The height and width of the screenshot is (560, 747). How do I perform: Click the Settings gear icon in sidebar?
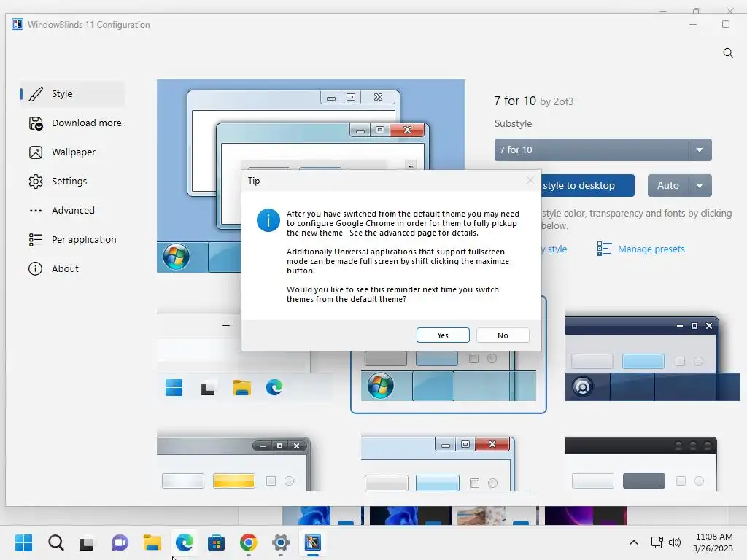[x=36, y=182]
